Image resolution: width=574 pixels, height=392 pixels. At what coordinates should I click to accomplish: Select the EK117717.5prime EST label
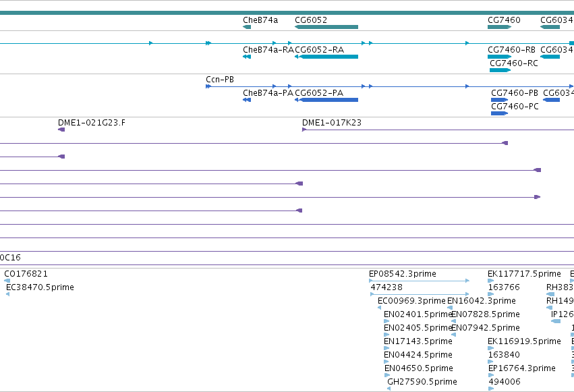pyautogui.click(x=524, y=274)
